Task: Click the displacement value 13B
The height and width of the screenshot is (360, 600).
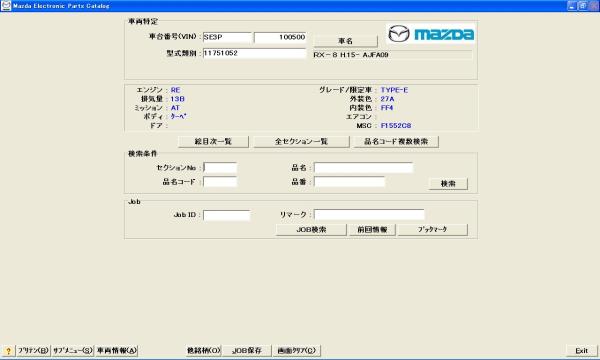Action: pyautogui.click(x=178, y=99)
